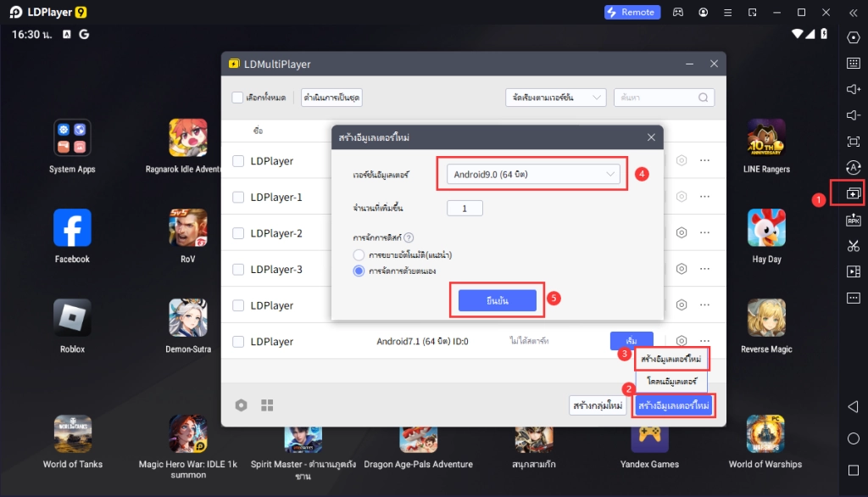Click the window-resize icon beside the hamburger menu

click(753, 12)
